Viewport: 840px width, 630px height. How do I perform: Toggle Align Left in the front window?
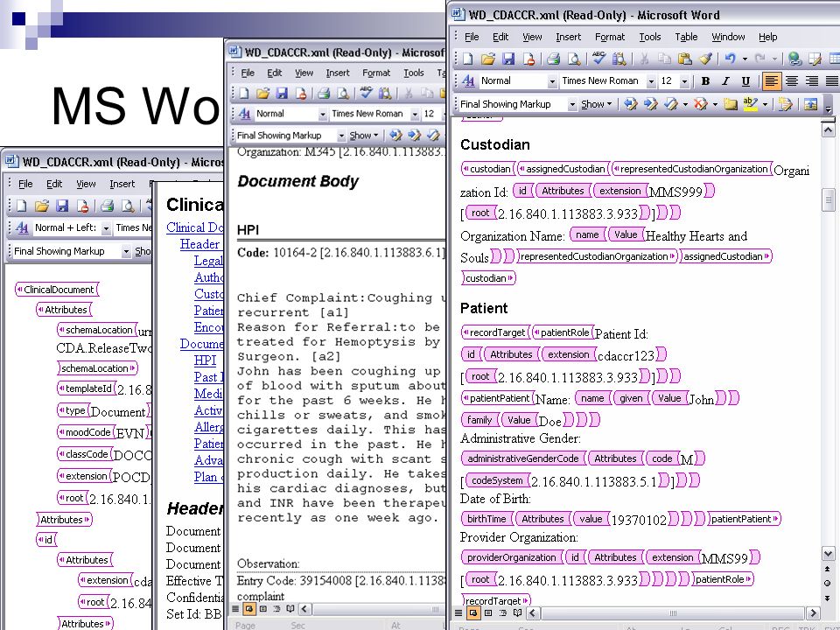click(771, 80)
